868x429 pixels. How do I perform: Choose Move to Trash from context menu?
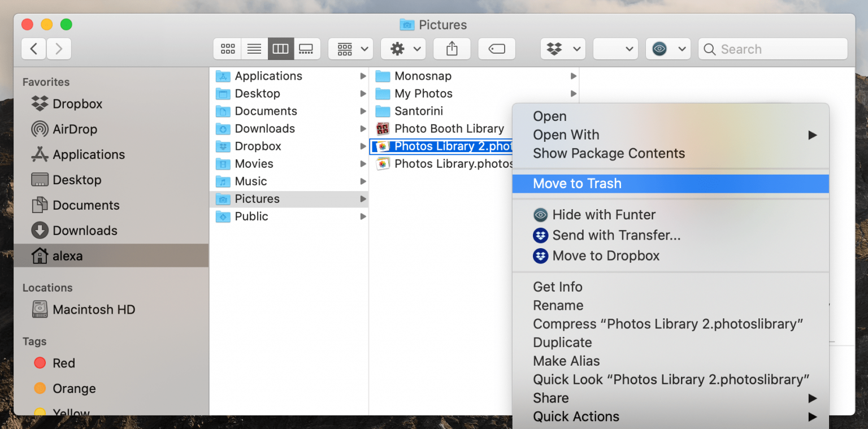coord(576,183)
